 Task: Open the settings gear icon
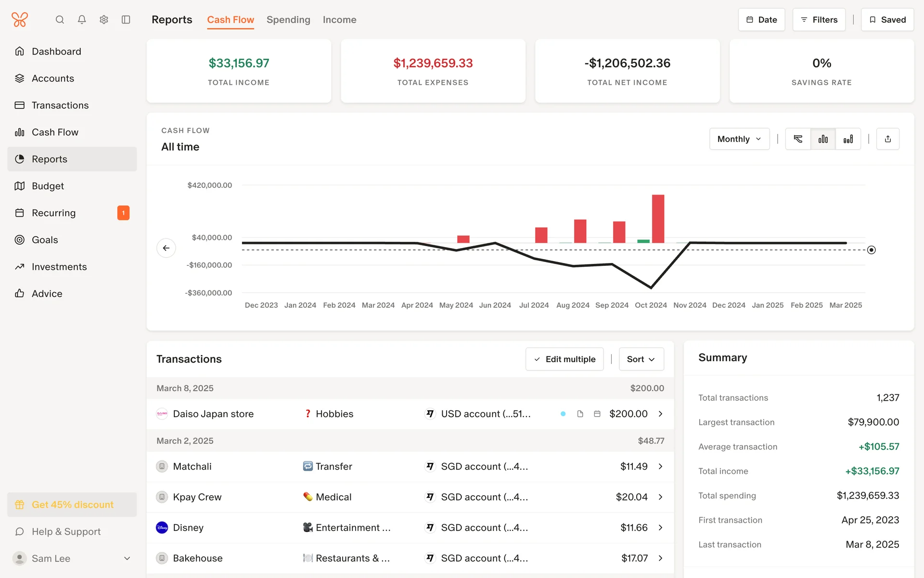pos(104,20)
